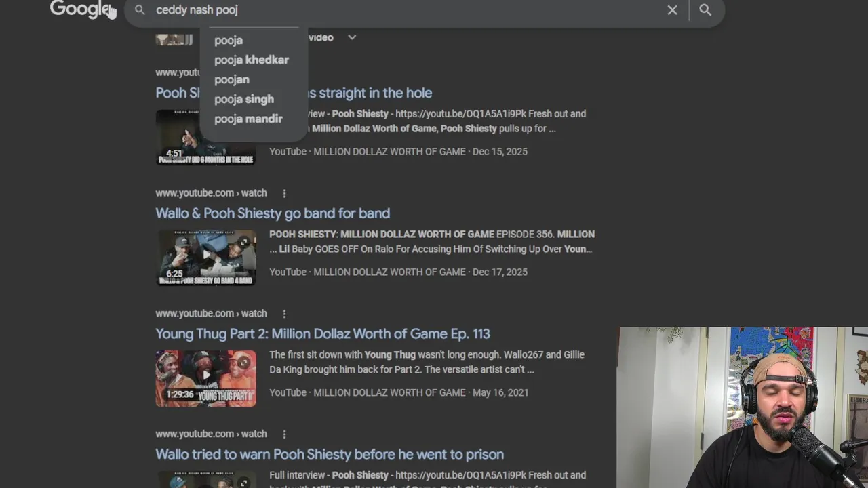This screenshot has height=488, width=868.
Task: Play the 6:25 video thumbnail
Action: 205,258
